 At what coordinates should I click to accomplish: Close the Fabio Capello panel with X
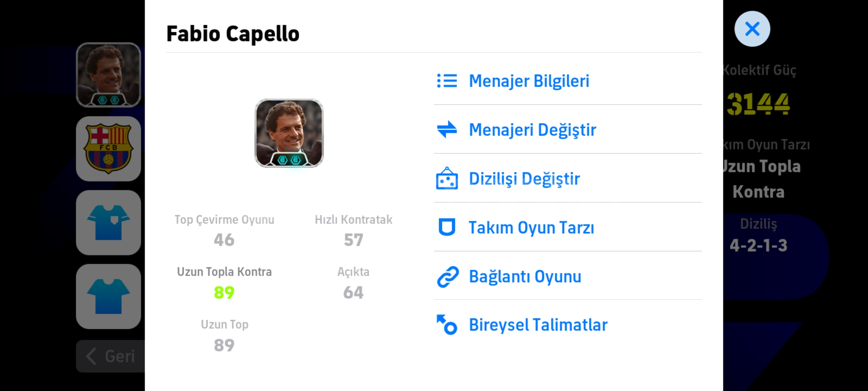click(752, 29)
